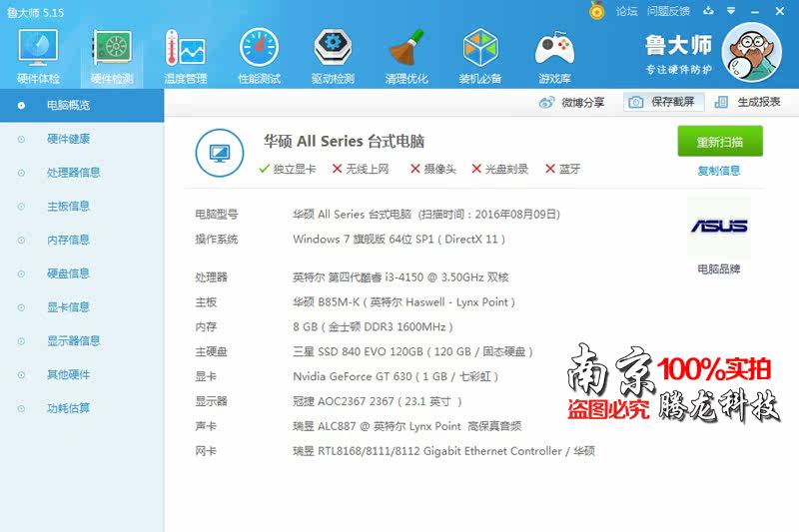The image size is (799, 532).
Task: Click 无线上网 feature indicator
Action: [361, 169]
